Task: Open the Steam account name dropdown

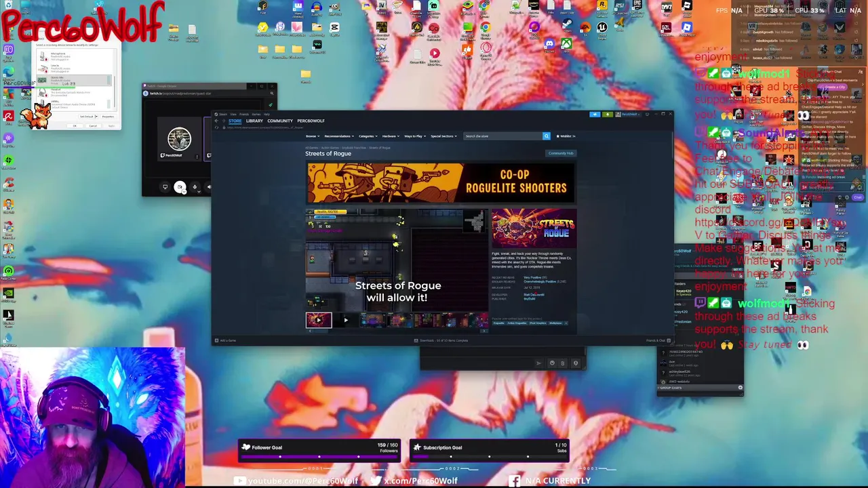Action: [x=628, y=115]
